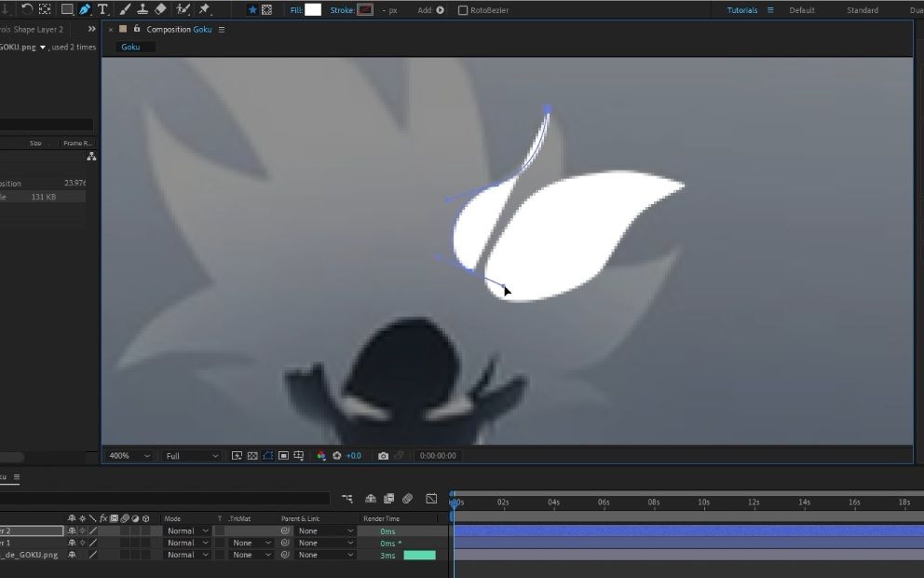Open the Graph Editor
This screenshot has width=924, height=578.
pyautogui.click(x=431, y=499)
